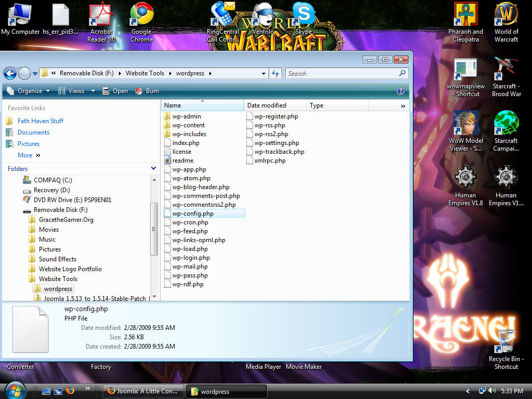Open the hs_err_pid3 text file icon

click(60, 19)
